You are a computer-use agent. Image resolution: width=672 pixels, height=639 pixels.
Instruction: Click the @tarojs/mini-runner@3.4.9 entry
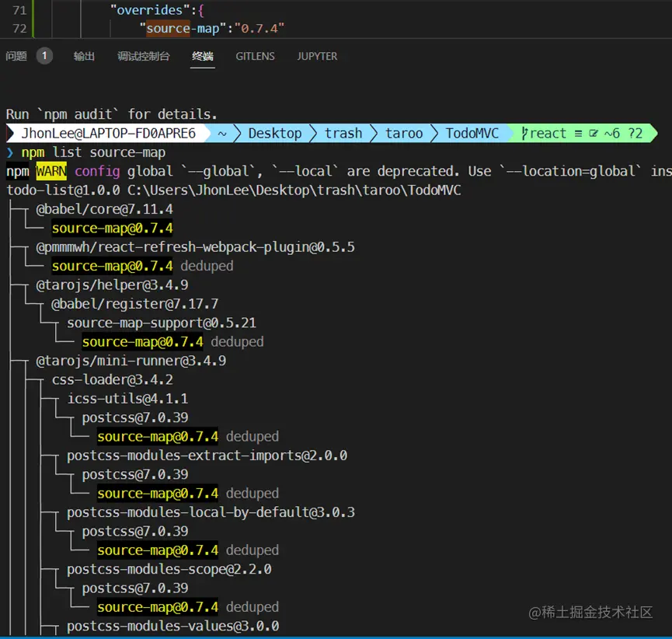(x=131, y=361)
